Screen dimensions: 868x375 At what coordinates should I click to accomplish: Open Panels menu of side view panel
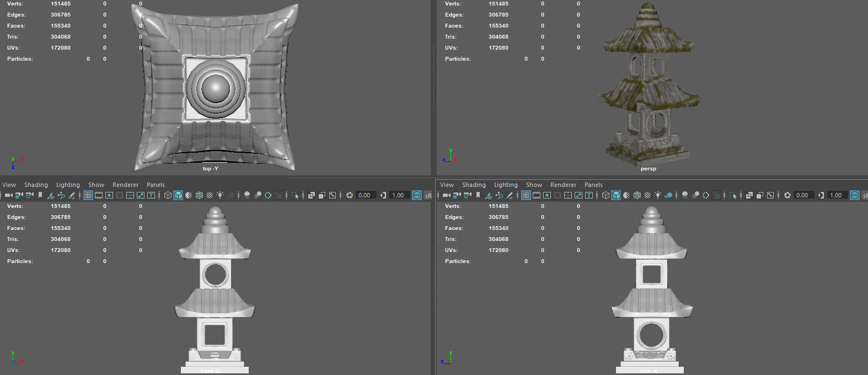(593, 185)
